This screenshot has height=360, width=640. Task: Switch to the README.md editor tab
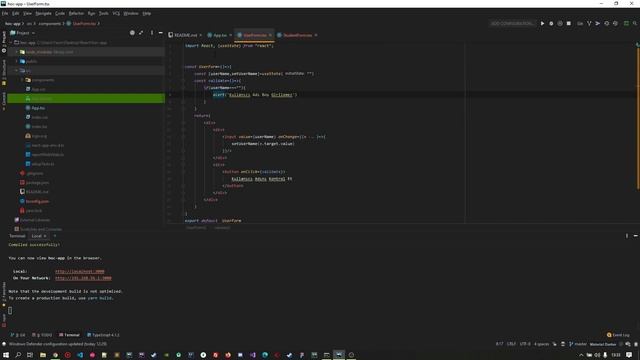tap(185, 35)
